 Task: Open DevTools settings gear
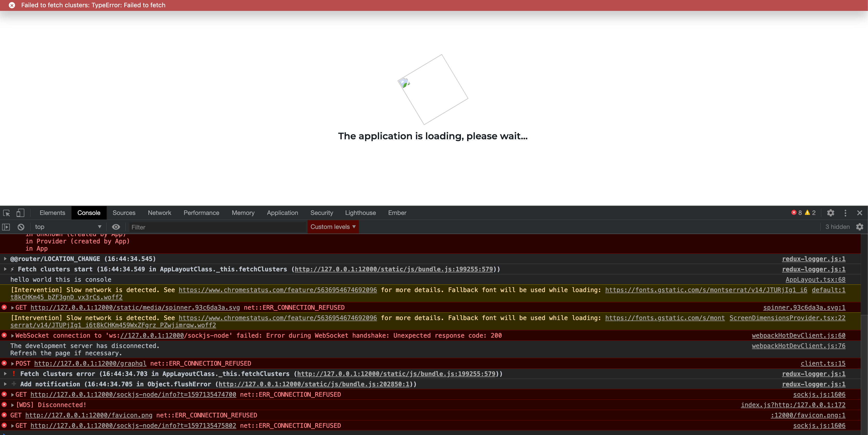pyautogui.click(x=831, y=213)
